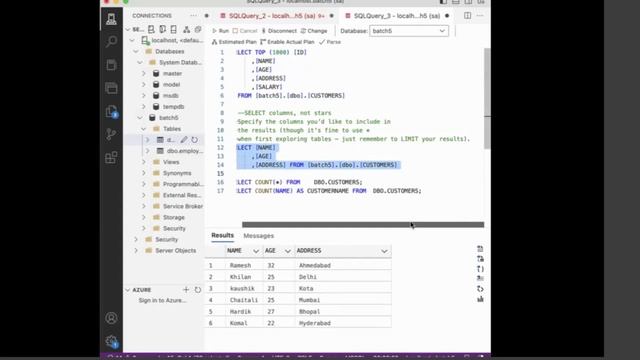The image size is (640, 360).
Task: Click the refresh icon on selected table row
Action: pos(195,140)
